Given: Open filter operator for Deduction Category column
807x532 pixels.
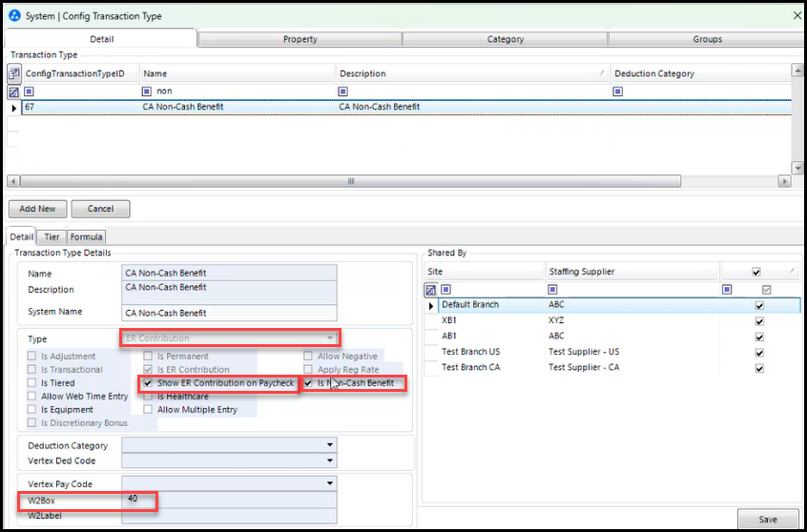Looking at the screenshot, I should pyautogui.click(x=618, y=92).
